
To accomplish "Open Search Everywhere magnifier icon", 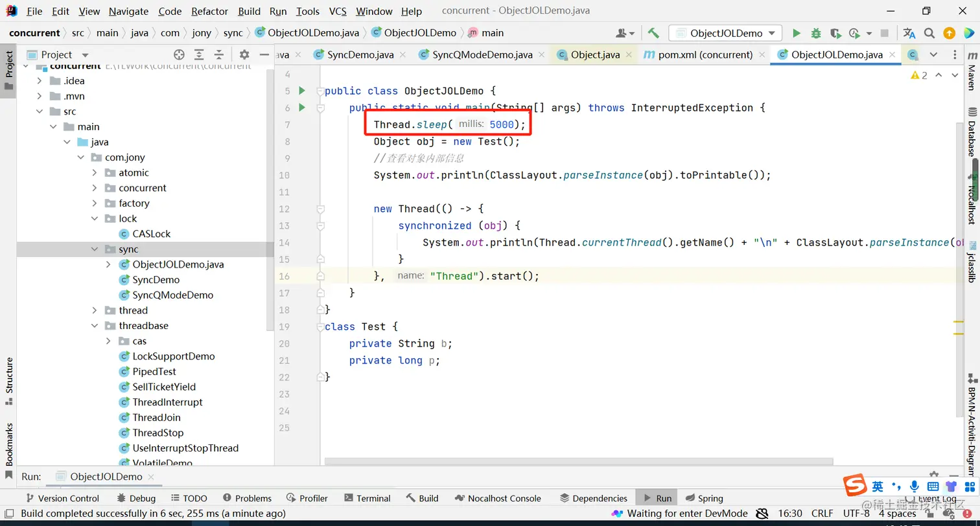I will point(929,33).
